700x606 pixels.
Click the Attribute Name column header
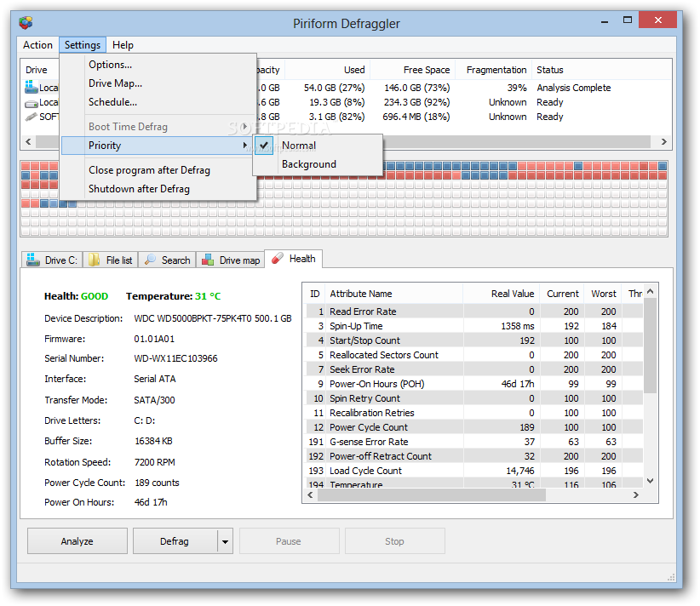(393, 294)
